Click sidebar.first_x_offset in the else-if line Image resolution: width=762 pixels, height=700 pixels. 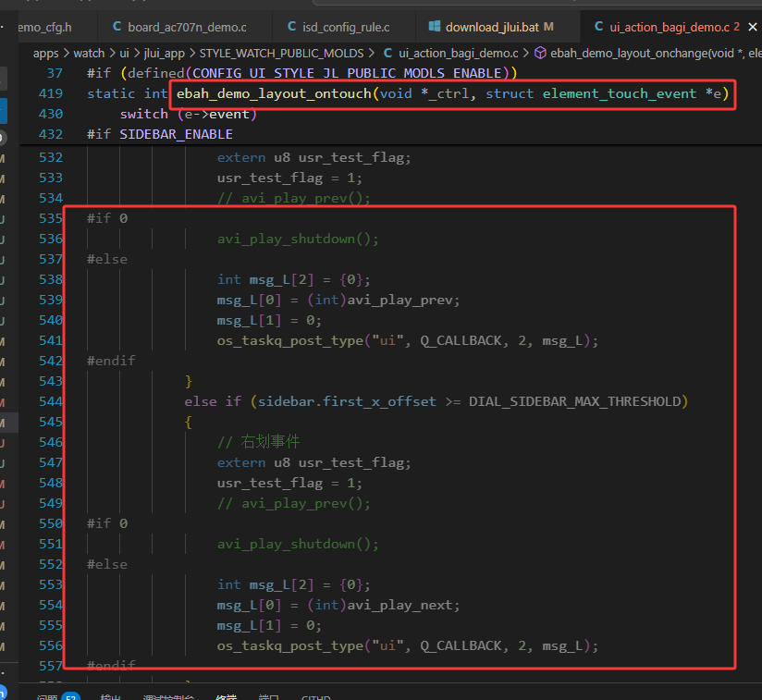(347, 401)
